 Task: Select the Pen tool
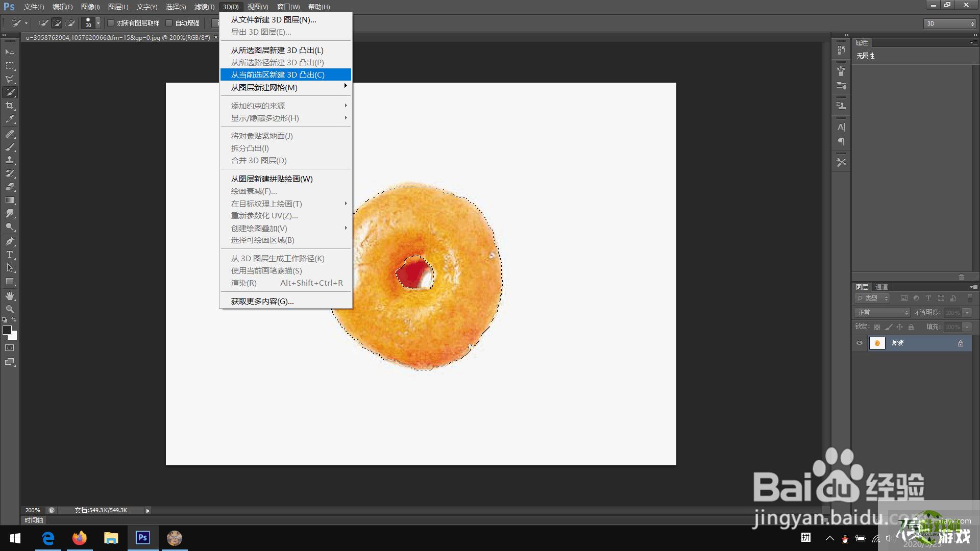10,241
